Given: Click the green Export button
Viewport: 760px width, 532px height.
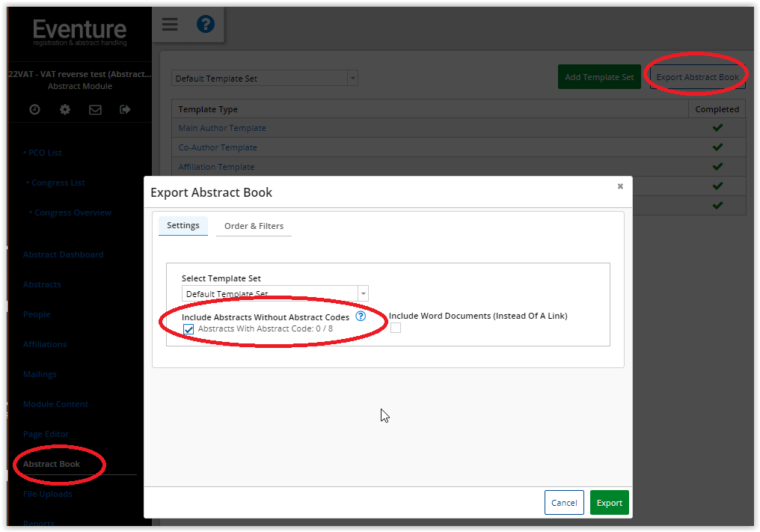Looking at the screenshot, I should [609, 503].
